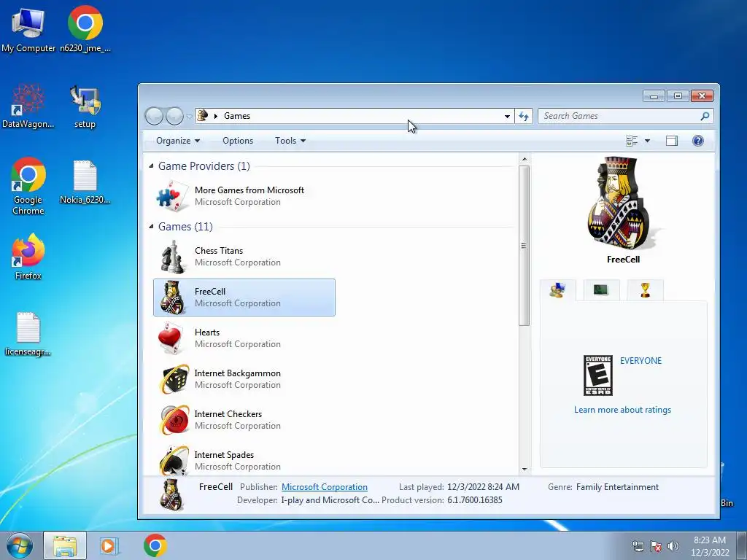Switch to the FreeCell statistics trophy tab
This screenshot has width=747, height=560.
pyautogui.click(x=645, y=289)
